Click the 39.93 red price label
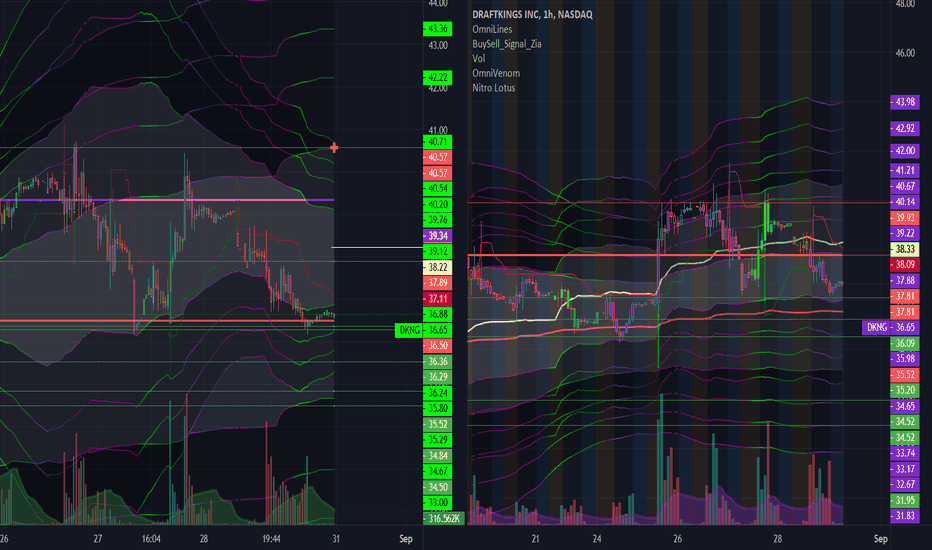The width and height of the screenshot is (932, 550). pos(905,218)
